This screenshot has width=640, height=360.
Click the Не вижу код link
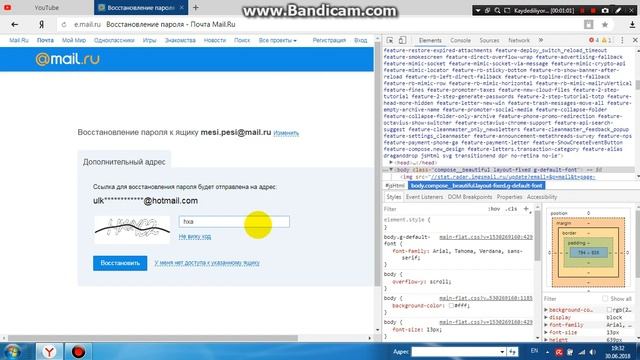pos(195,236)
